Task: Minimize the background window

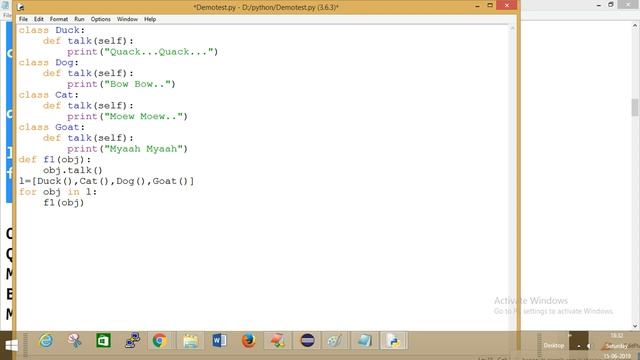Action: 598,5
